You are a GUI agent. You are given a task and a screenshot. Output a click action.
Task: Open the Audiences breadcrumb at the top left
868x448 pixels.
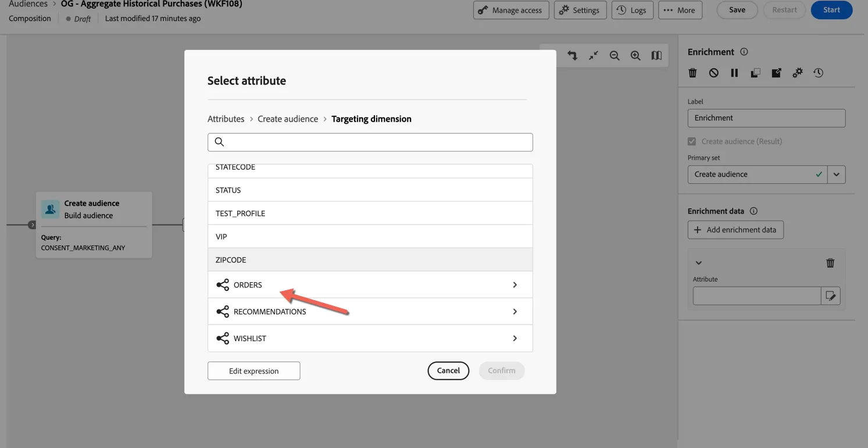(28, 4)
